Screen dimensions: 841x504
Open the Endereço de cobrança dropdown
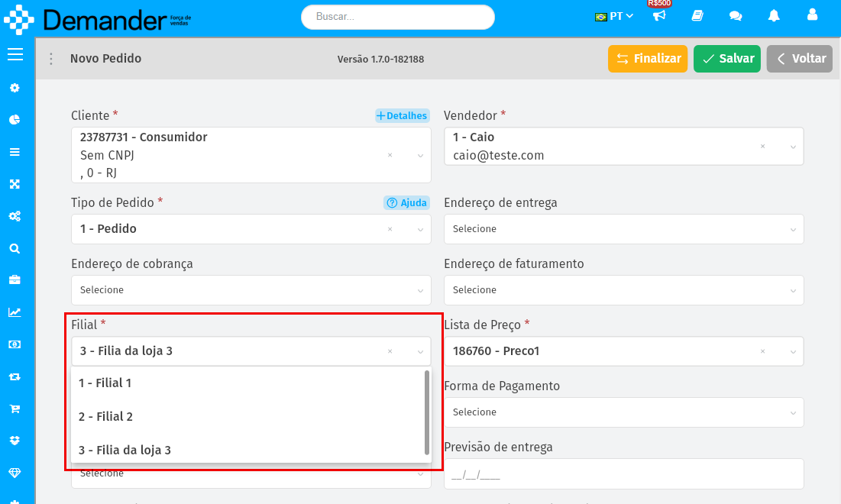point(251,290)
